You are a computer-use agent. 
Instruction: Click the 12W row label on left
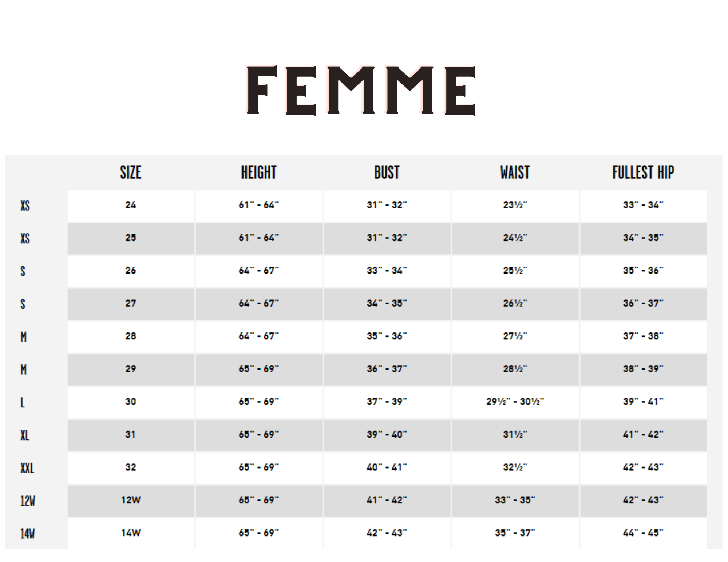tap(28, 501)
